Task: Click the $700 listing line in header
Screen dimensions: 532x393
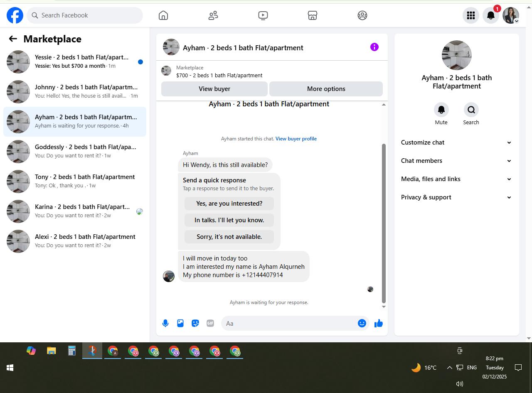Action: pyautogui.click(x=219, y=76)
